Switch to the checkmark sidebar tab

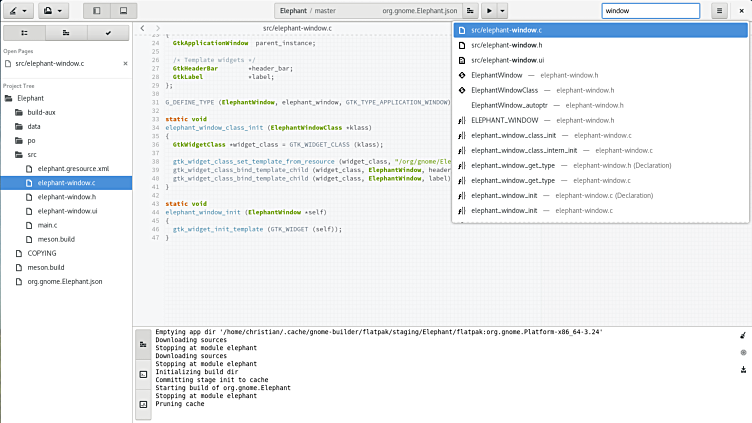tap(108, 32)
